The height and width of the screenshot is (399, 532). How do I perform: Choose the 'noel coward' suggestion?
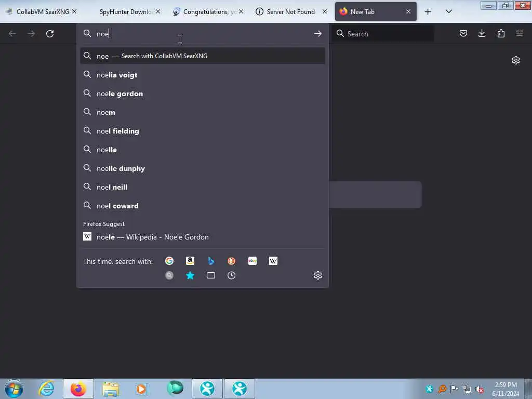[x=203, y=206]
